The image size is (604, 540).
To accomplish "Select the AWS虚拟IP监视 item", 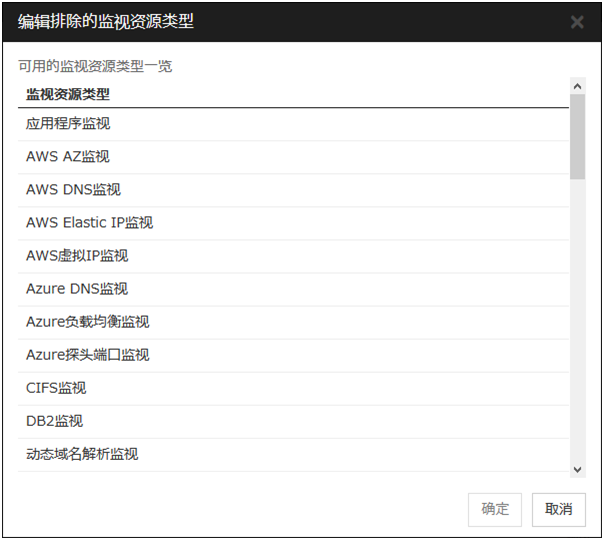I will [x=77, y=256].
